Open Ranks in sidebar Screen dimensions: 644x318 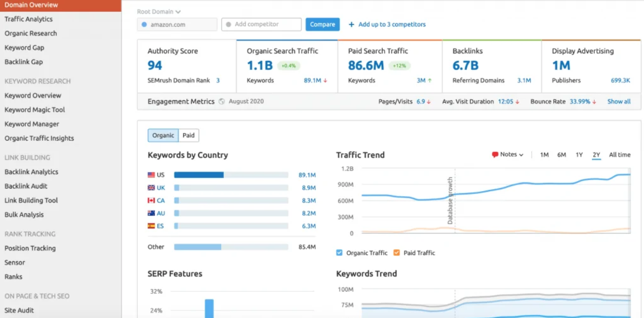coord(14,277)
